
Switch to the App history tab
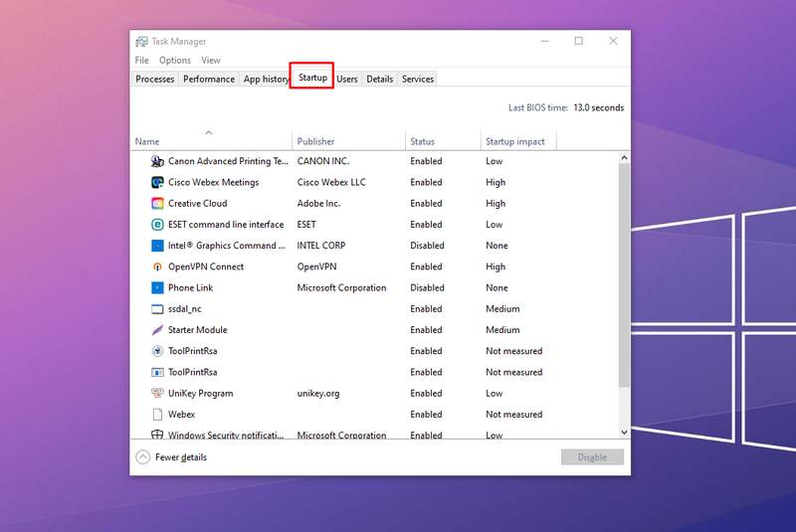(266, 80)
